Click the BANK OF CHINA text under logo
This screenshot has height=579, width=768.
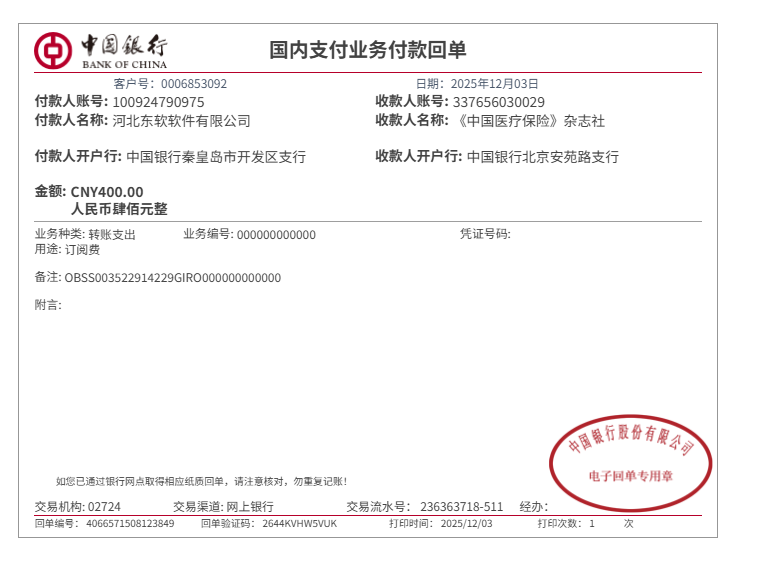tap(124, 65)
